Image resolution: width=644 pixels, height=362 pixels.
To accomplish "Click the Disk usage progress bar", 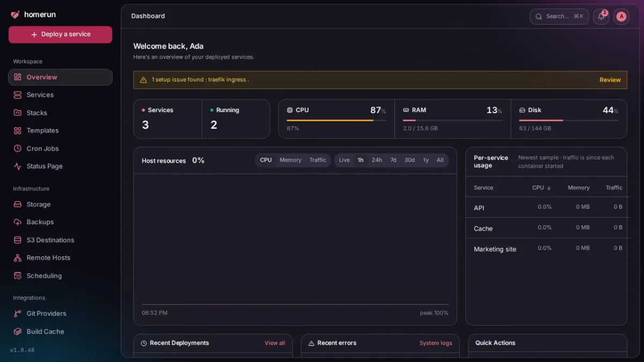I will [569, 120].
